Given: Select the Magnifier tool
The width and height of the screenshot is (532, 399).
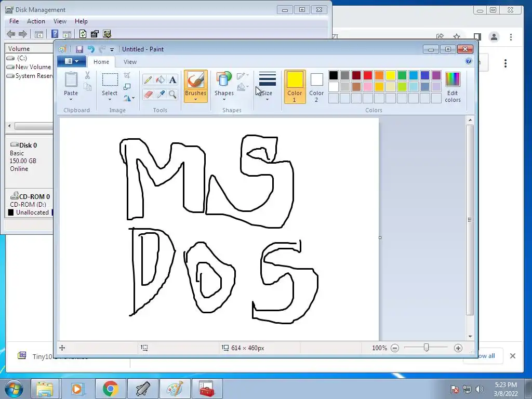Looking at the screenshot, I should click(172, 94).
